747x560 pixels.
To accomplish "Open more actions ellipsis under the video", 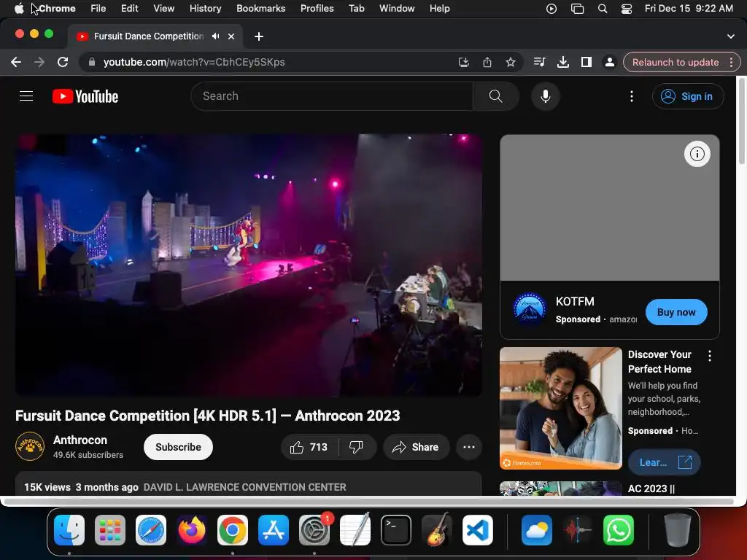I will [469, 447].
